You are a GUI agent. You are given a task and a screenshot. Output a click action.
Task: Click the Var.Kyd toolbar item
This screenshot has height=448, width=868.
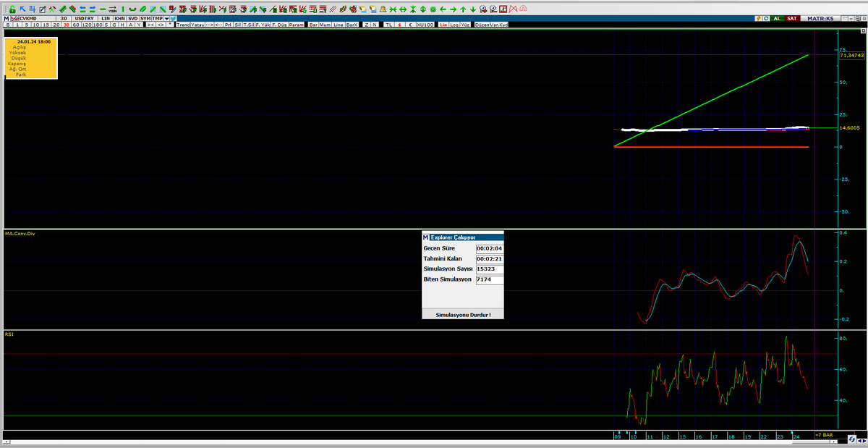498,25
